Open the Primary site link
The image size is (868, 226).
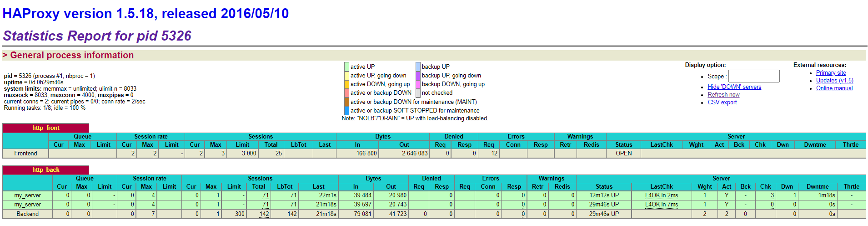click(x=831, y=73)
